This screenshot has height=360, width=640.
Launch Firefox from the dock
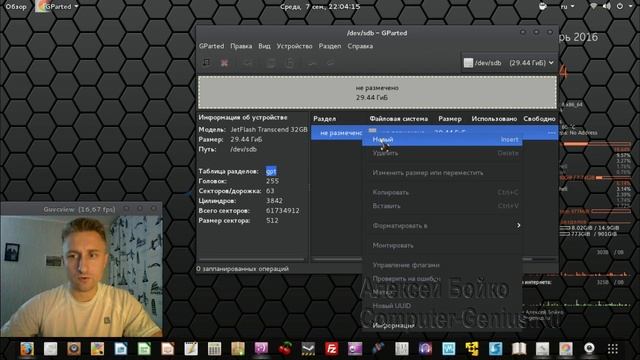(27, 349)
